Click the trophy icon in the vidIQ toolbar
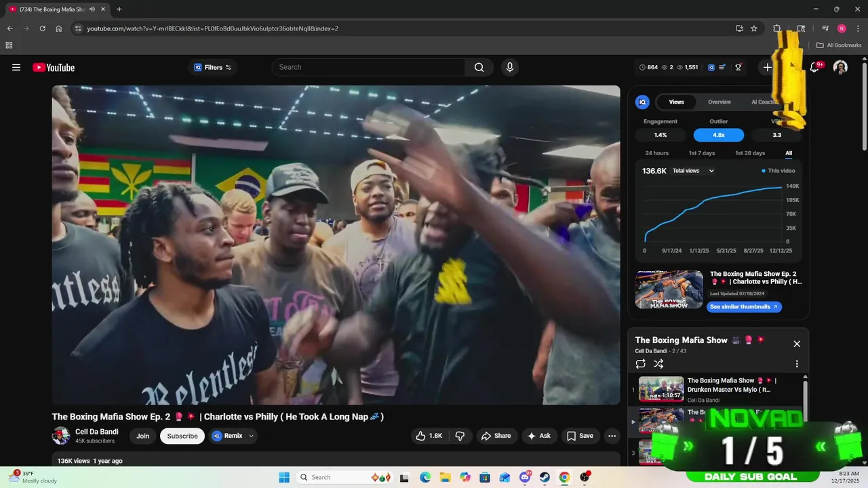The height and width of the screenshot is (488, 868). tap(738, 67)
